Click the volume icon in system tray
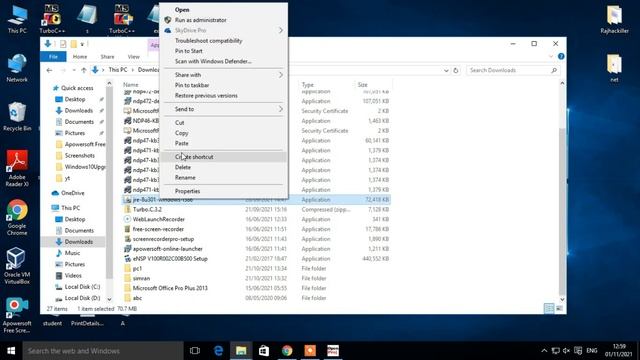 (566, 351)
